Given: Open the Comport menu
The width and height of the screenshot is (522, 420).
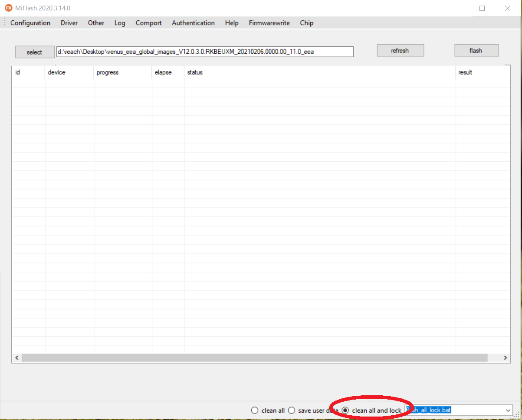Looking at the screenshot, I should 148,23.
